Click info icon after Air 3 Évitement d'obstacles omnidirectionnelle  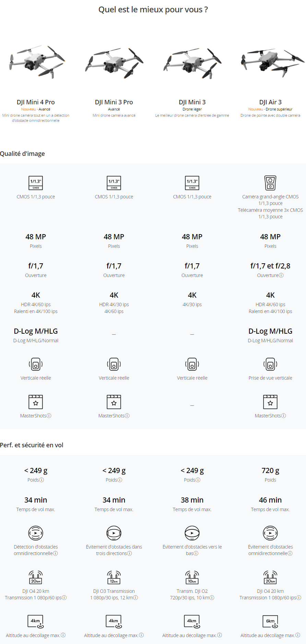(x=290, y=553)
